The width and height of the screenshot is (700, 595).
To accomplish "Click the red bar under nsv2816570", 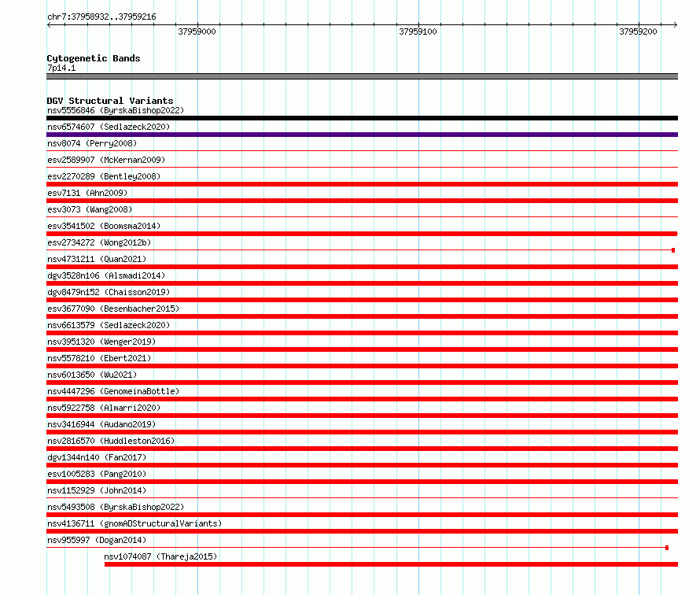I will click(x=362, y=449).
